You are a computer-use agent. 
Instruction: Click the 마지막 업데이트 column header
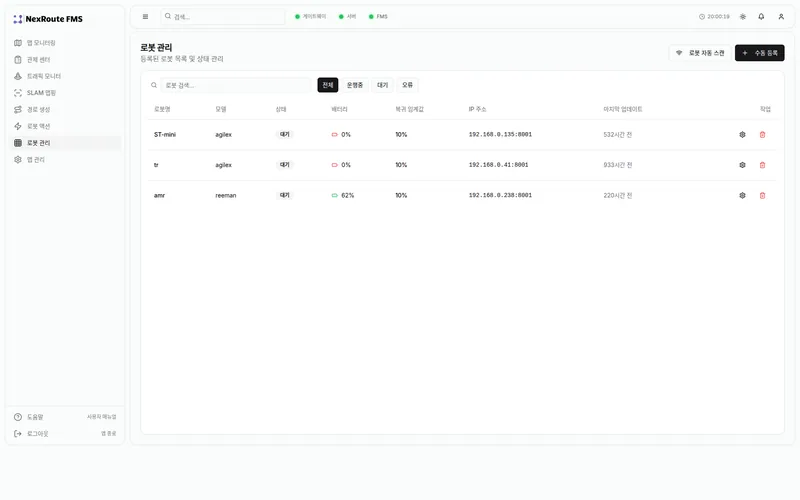click(623, 109)
